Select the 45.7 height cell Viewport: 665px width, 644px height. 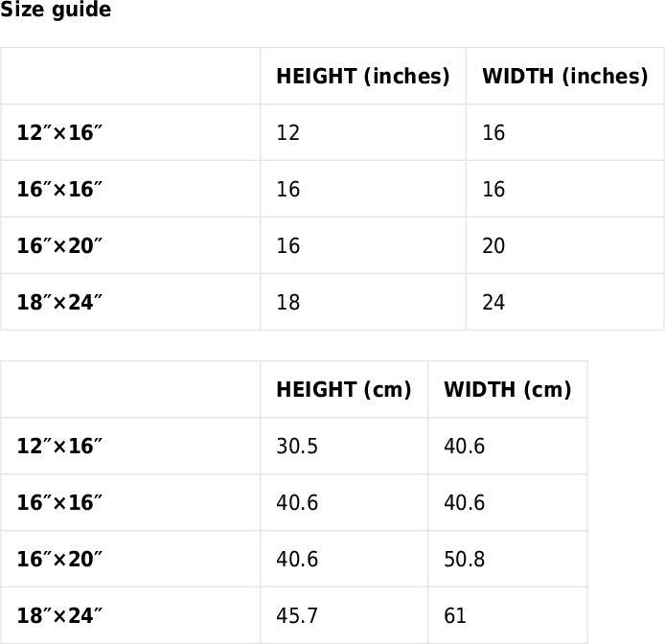click(x=297, y=616)
